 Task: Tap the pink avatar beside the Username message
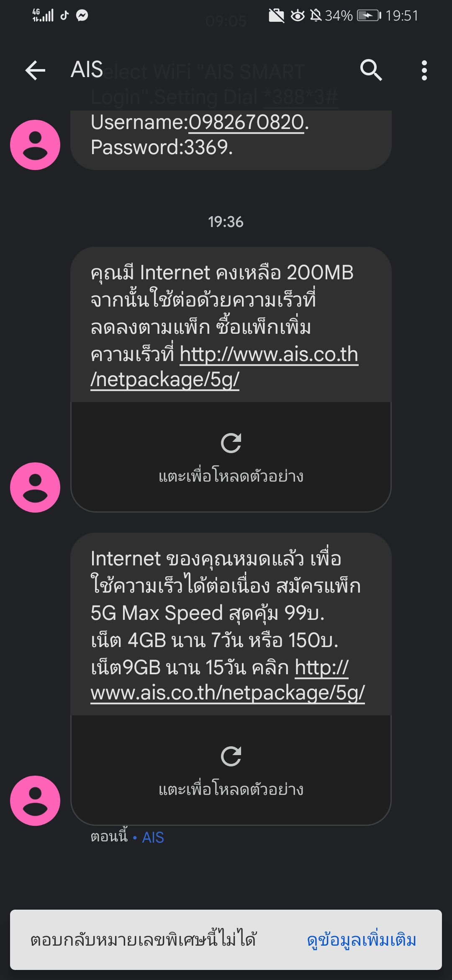35,145
